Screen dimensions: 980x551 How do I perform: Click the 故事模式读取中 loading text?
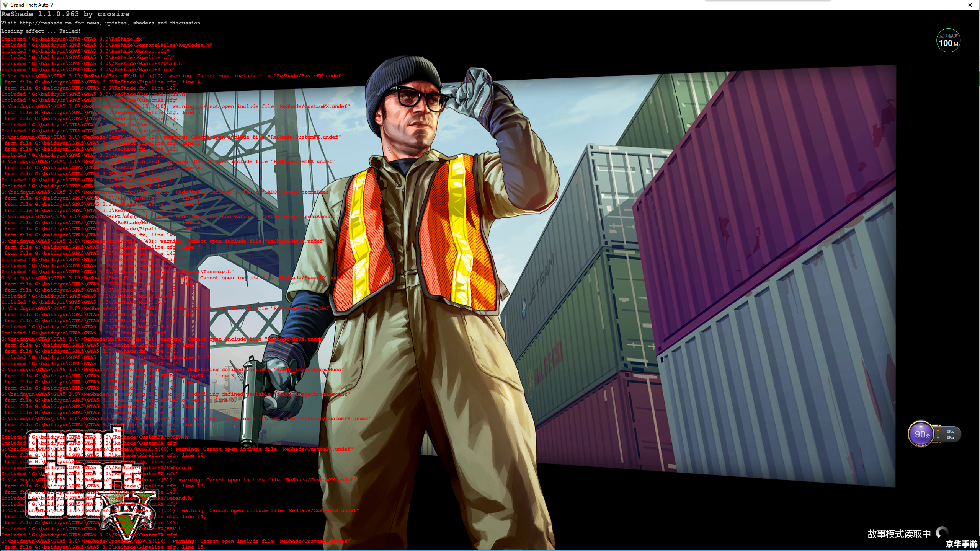pyautogui.click(x=899, y=534)
